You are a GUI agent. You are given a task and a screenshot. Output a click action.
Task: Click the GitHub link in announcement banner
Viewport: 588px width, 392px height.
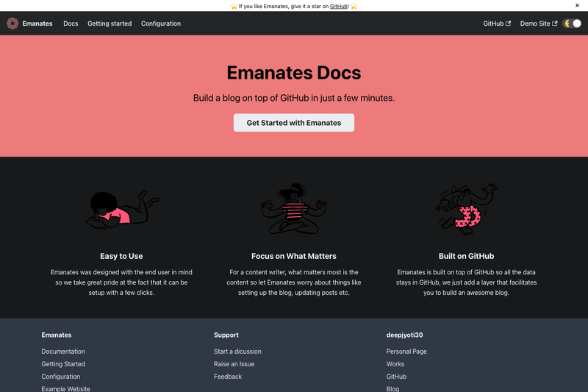point(339,6)
